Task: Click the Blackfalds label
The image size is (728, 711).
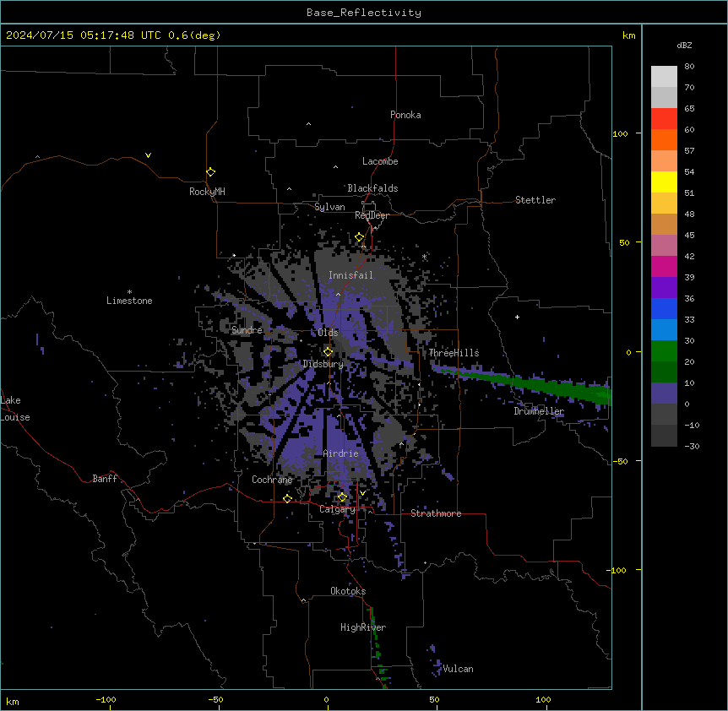Action: tap(372, 188)
